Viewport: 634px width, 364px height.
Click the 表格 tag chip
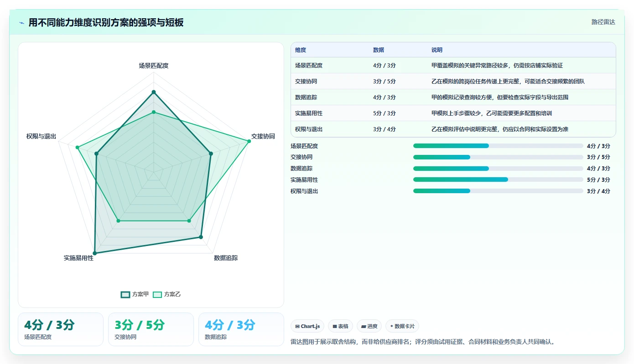coord(340,326)
